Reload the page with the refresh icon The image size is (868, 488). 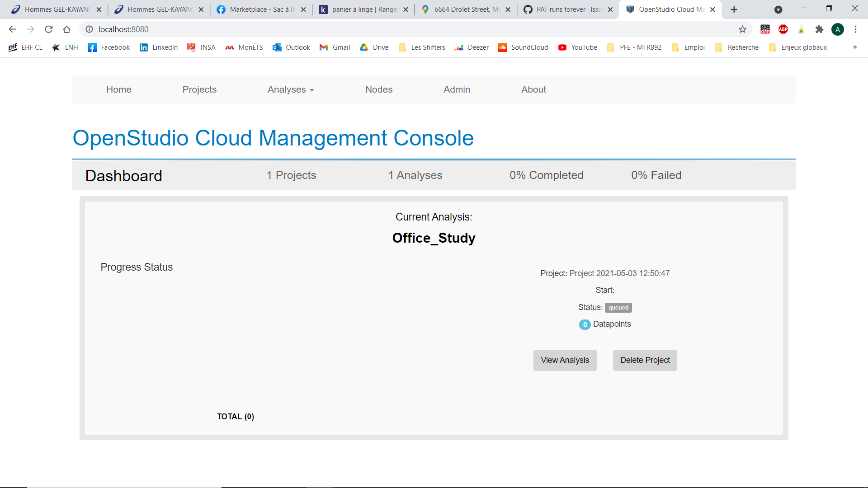(49, 29)
